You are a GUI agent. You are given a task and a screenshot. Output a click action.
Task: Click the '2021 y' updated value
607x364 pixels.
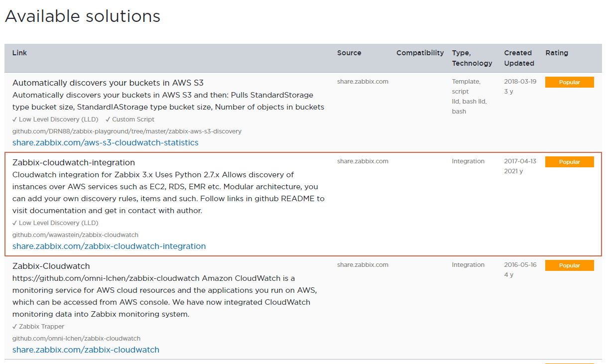[x=513, y=171]
